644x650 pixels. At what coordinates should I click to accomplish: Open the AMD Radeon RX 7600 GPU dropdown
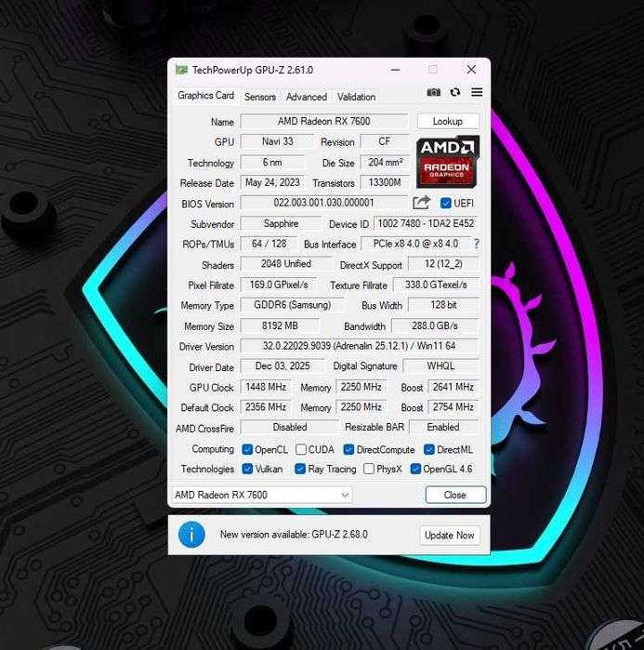tap(262, 495)
